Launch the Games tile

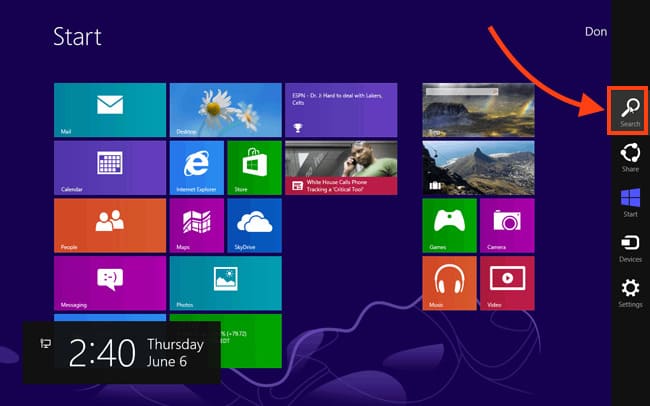[x=449, y=225]
